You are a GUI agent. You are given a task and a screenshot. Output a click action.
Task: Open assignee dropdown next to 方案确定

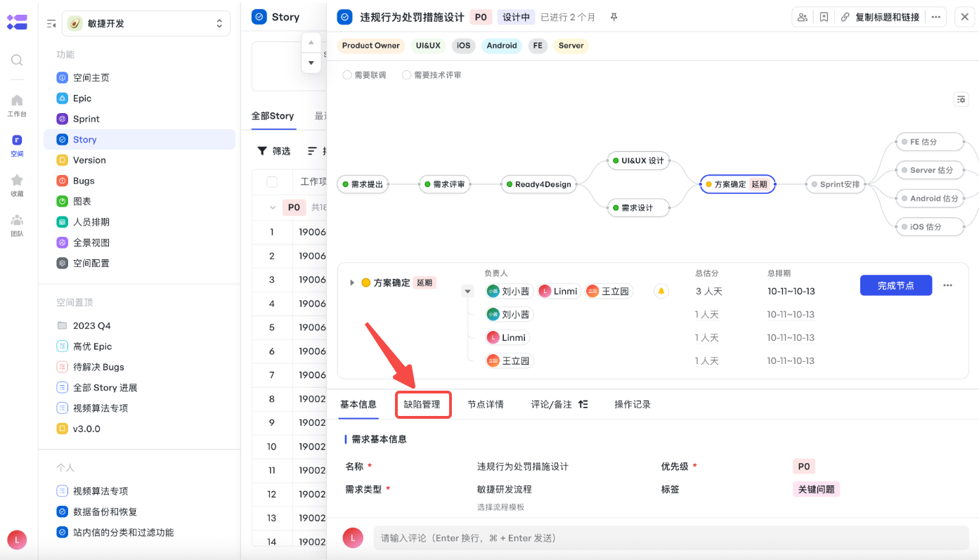pos(467,290)
